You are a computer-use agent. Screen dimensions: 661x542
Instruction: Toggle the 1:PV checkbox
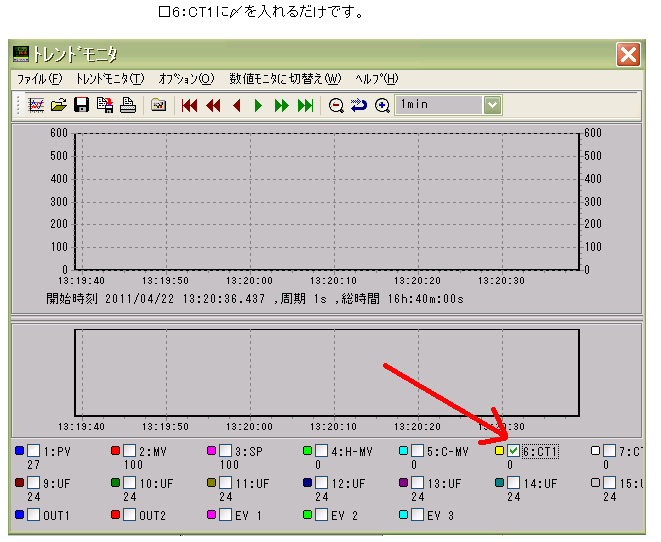(33, 451)
